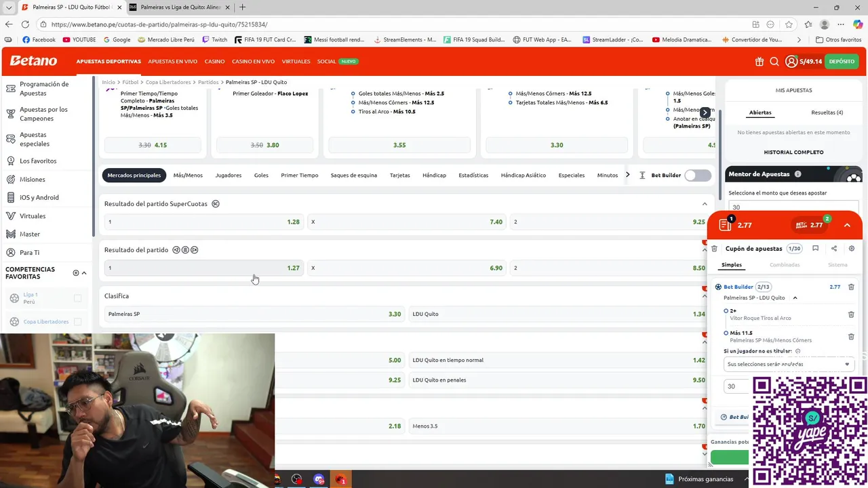This screenshot has width=868, height=488.
Task: Open the Discord icon in the taskbar
Action: tap(319, 479)
